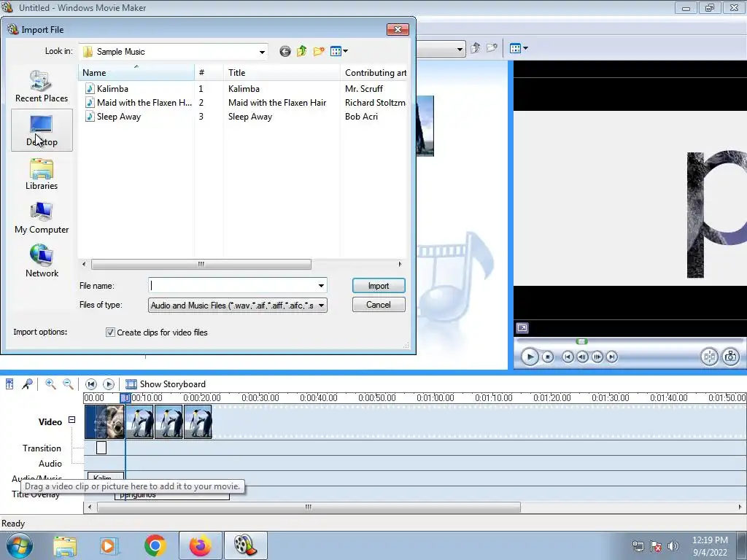The height and width of the screenshot is (560, 747).
Task: Create new folder icon in Import dialog
Action: [x=319, y=51]
